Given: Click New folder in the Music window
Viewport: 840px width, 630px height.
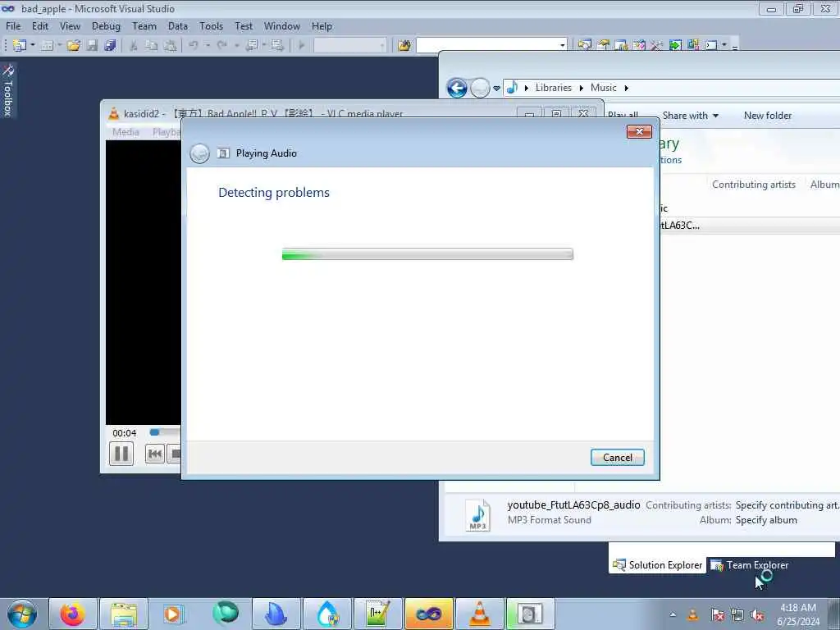Looking at the screenshot, I should pos(767,116).
